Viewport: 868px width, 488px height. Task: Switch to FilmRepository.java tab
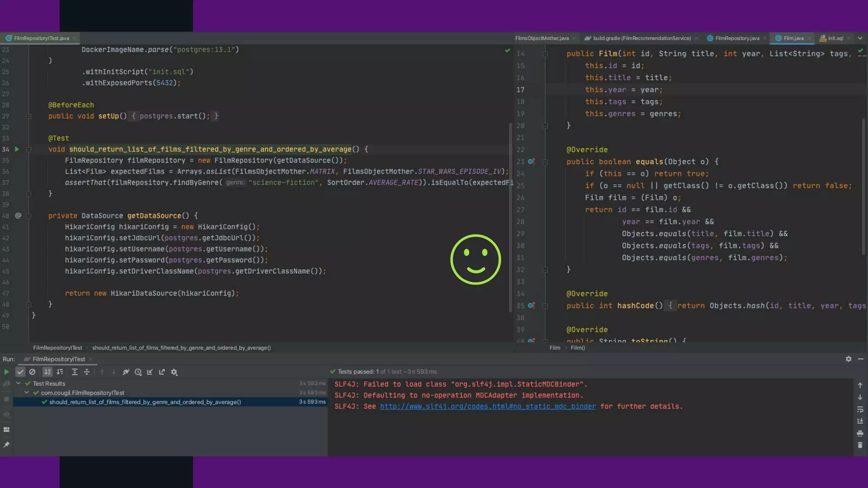point(737,38)
